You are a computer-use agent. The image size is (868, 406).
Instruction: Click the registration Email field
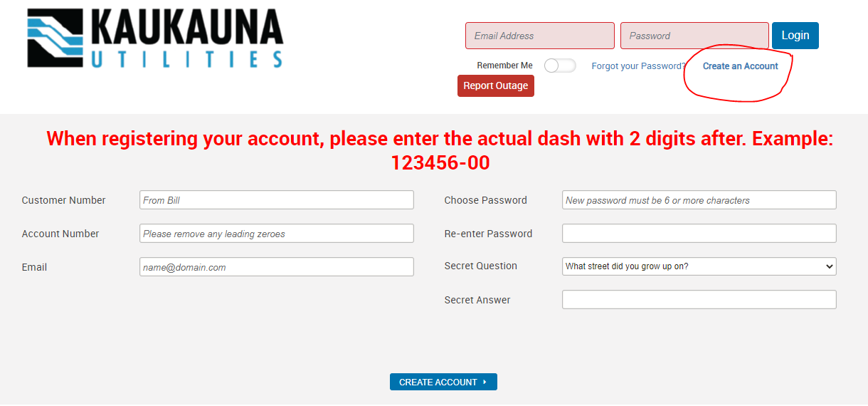coord(277,267)
